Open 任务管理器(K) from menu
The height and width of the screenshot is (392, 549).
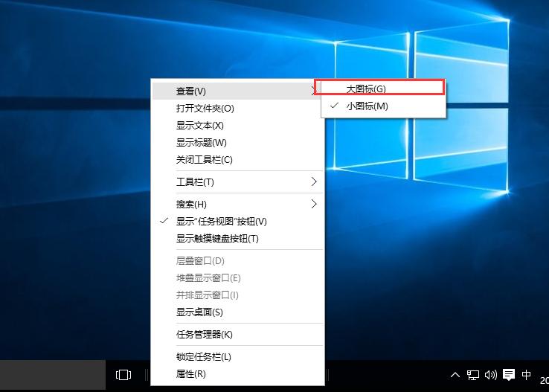pos(237,335)
